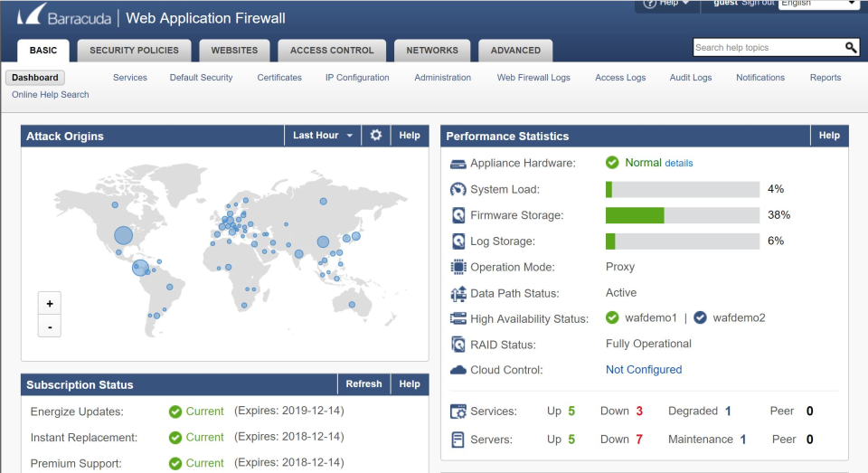
Task: Open the ACCESS CONTROL tab
Action: pyautogui.click(x=332, y=51)
